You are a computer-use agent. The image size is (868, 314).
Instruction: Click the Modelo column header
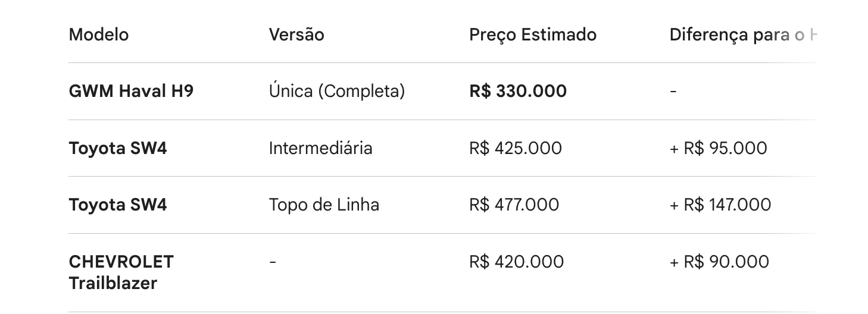99,34
